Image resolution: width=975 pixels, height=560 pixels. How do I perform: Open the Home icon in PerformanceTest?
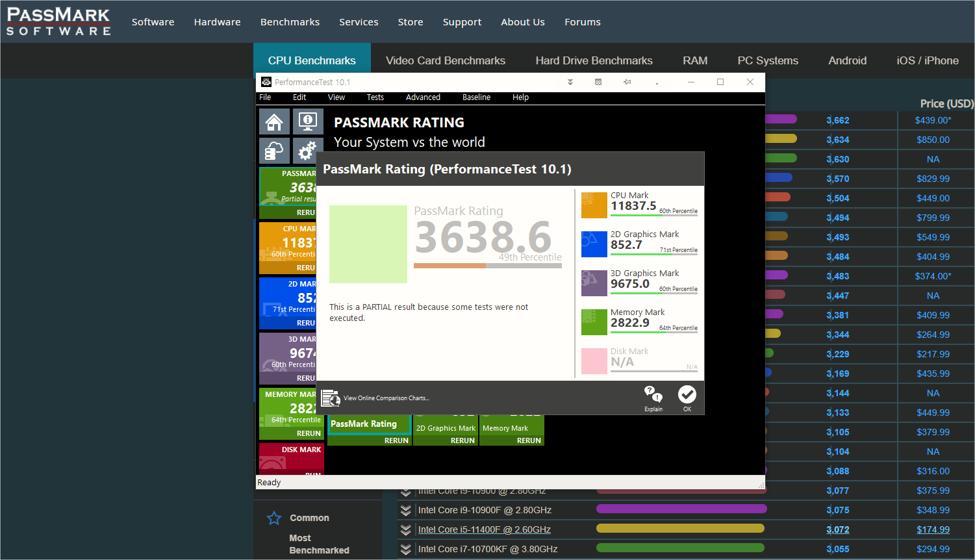(x=275, y=121)
